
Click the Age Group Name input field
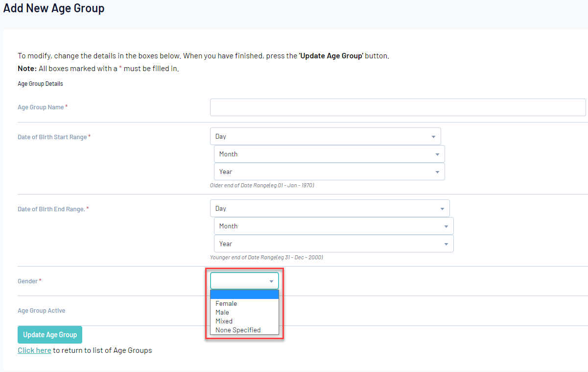(x=398, y=107)
